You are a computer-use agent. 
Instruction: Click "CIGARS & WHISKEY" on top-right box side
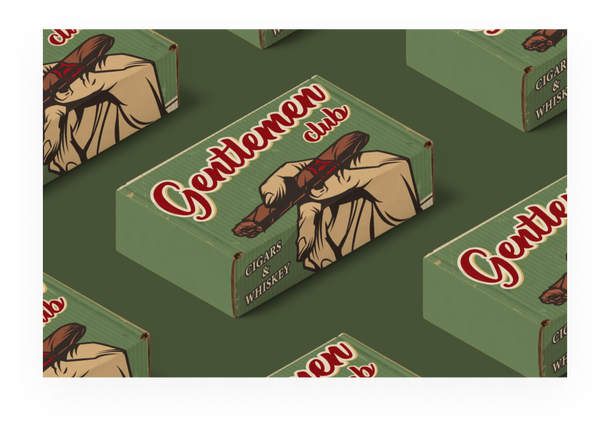point(550,87)
